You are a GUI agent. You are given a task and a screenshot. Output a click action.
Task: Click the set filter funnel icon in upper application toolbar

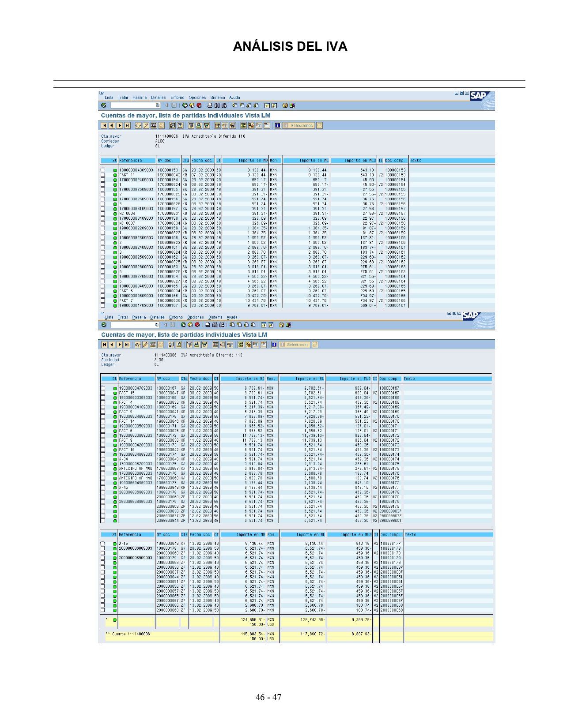(x=191, y=125)
